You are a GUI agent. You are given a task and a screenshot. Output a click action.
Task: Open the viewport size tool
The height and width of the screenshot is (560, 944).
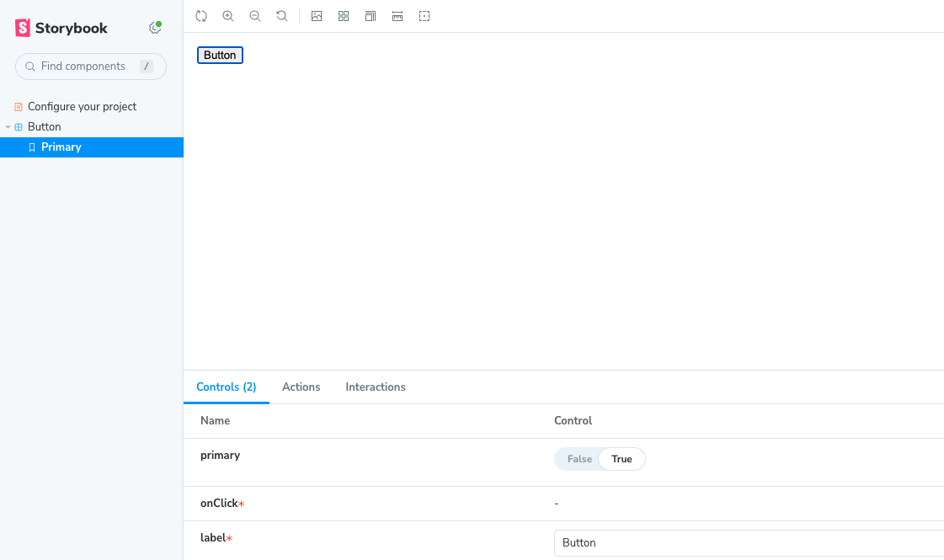click(371, 16)
